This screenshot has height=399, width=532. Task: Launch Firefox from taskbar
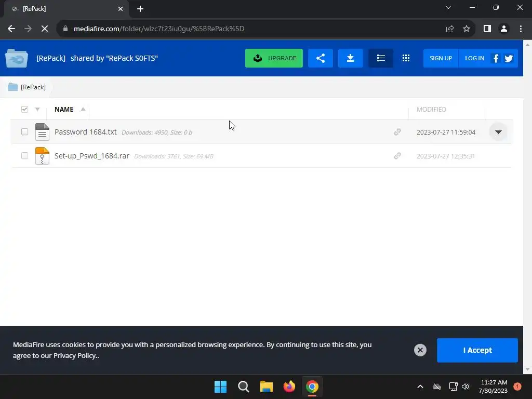(x=289, y=387)
